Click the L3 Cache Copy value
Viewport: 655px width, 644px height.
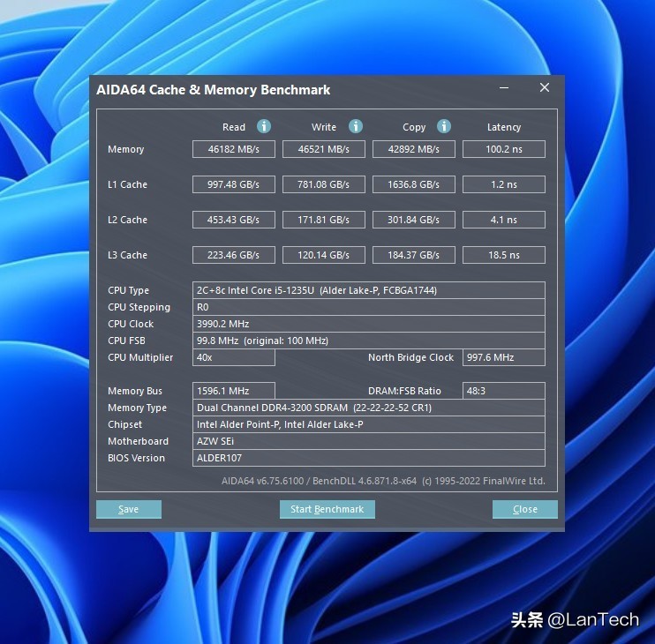pyautogui.click(x=413, y=255)
